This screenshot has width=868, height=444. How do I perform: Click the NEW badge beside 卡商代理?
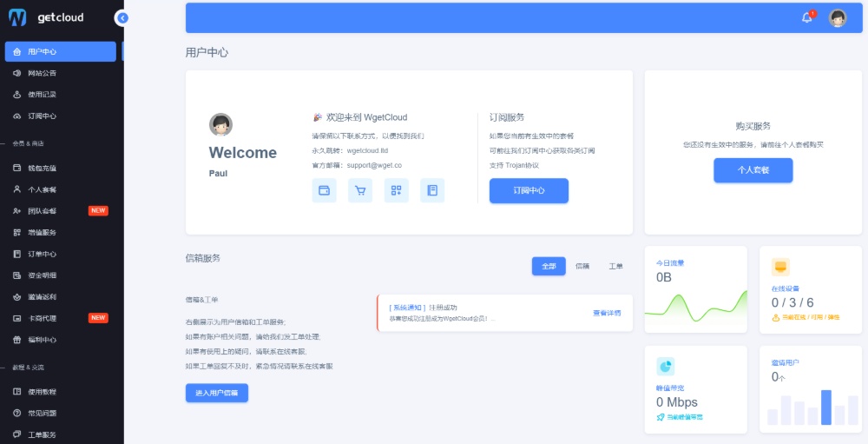(x=98, y=318)
